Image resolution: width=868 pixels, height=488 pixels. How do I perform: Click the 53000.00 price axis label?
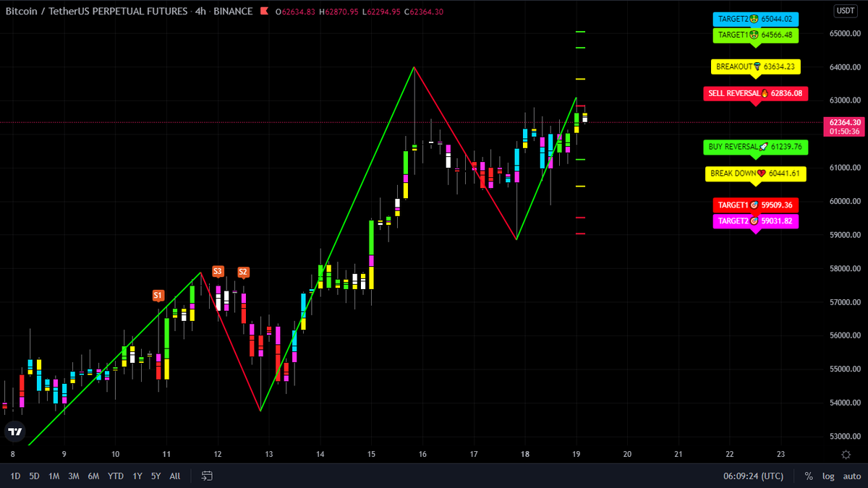tap(845, 437)
